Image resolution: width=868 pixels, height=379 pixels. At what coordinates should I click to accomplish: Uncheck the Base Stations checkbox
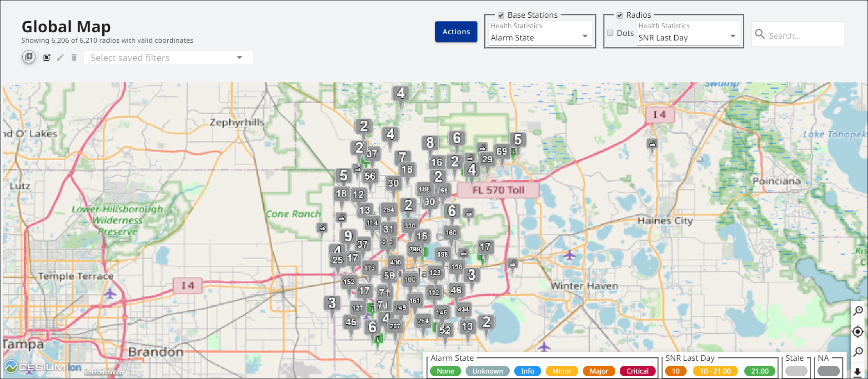pyautogui.click(x=501, y=15)
